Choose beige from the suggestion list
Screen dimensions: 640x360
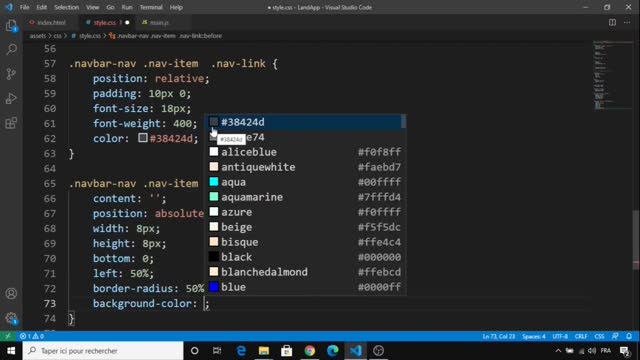[304, 227]
